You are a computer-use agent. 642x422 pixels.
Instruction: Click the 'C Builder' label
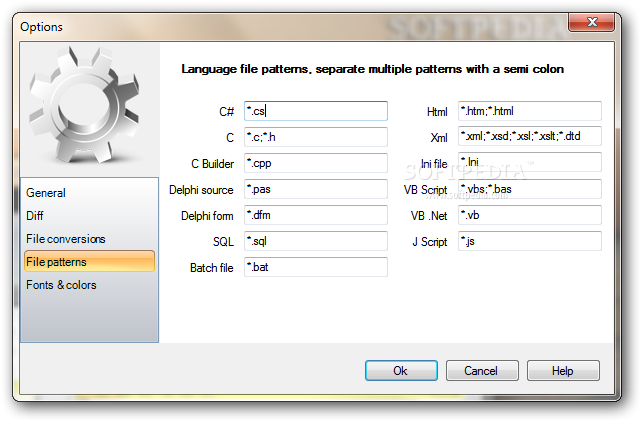click(x=212, y=164)
